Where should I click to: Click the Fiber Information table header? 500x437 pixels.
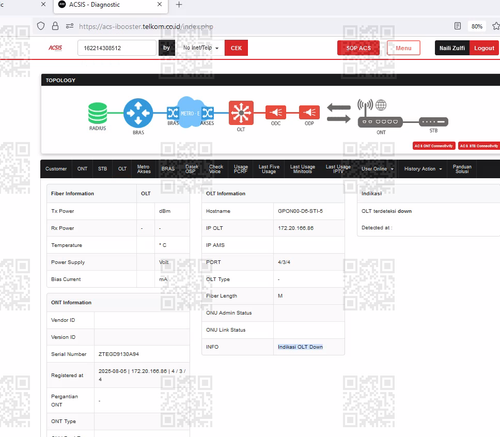tap(72, 193)
